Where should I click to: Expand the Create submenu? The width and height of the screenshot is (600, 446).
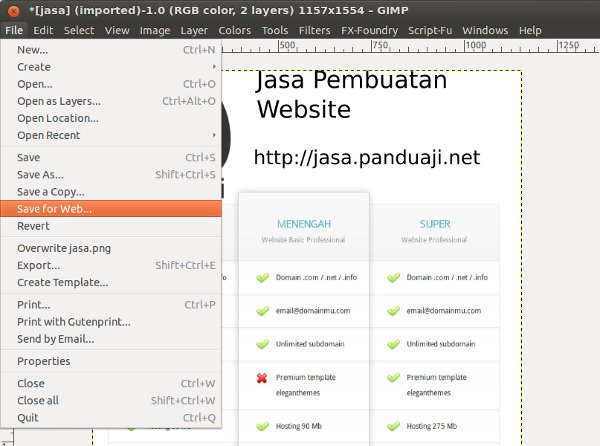click(111, 67)
